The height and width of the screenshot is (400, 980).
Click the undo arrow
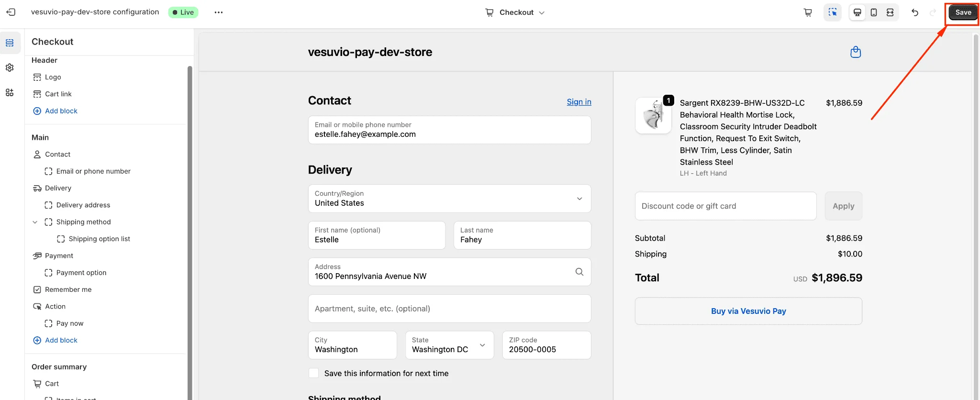915,12
